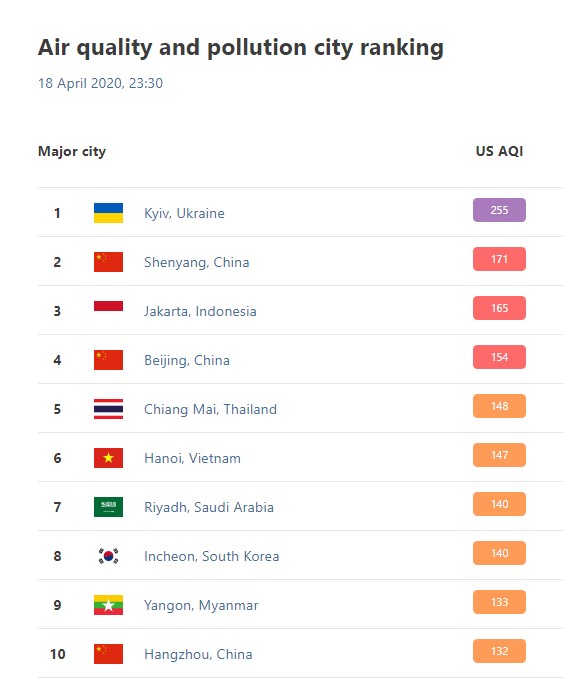The image size is (563, 682).
Task: Click the US AQI column header
Action: [x=499, y=151]
